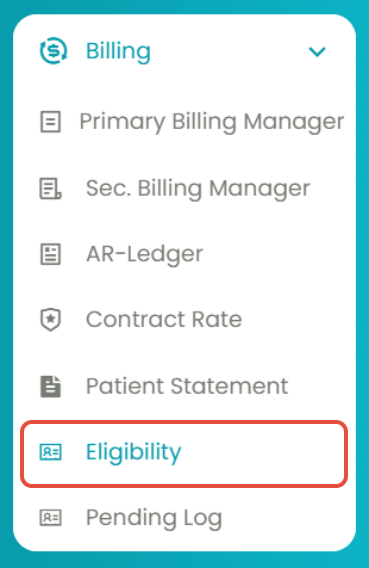The height and width of the screenshot is (568, 369).
Task: Click the AR-Ledger ledger icon
Action: click(x=50, y=254)
